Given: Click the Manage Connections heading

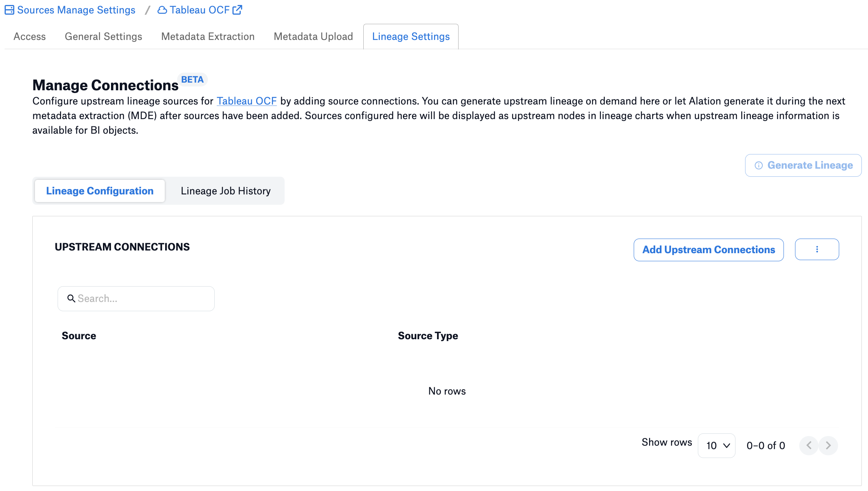Looking at the screenshot, I should (105, 85).
